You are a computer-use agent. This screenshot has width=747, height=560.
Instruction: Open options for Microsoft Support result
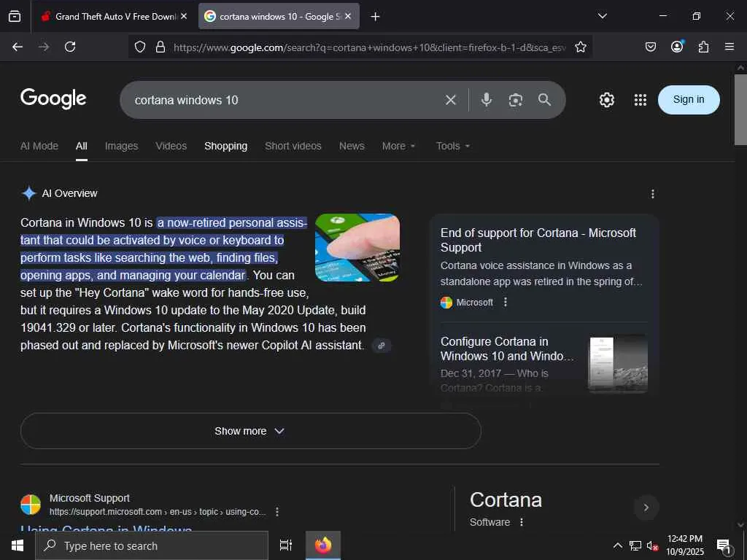coord(276,512)
